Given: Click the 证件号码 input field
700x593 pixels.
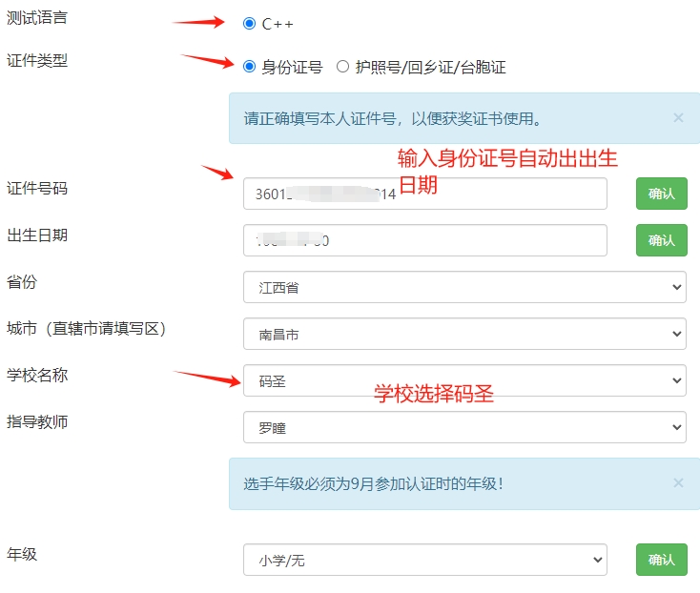Looking at the screenshot, I should click(x=424, y=194).
